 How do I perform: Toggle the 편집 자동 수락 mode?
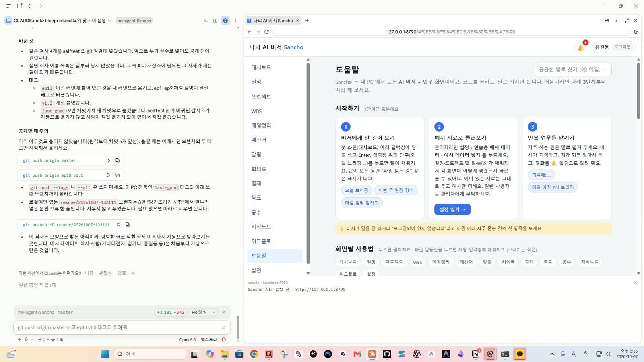pos(51,339)
